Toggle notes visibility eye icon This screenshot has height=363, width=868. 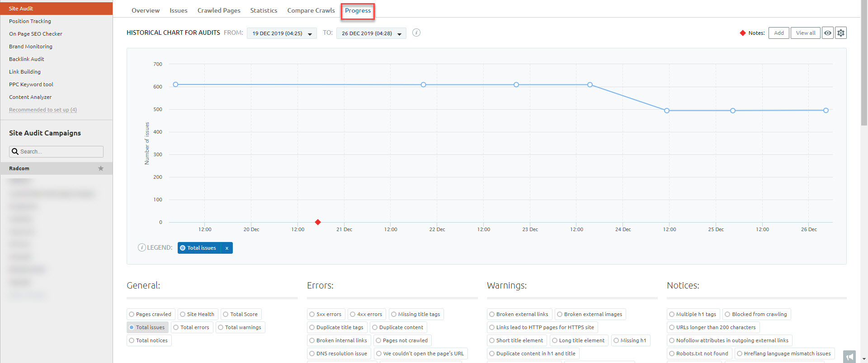827,33
